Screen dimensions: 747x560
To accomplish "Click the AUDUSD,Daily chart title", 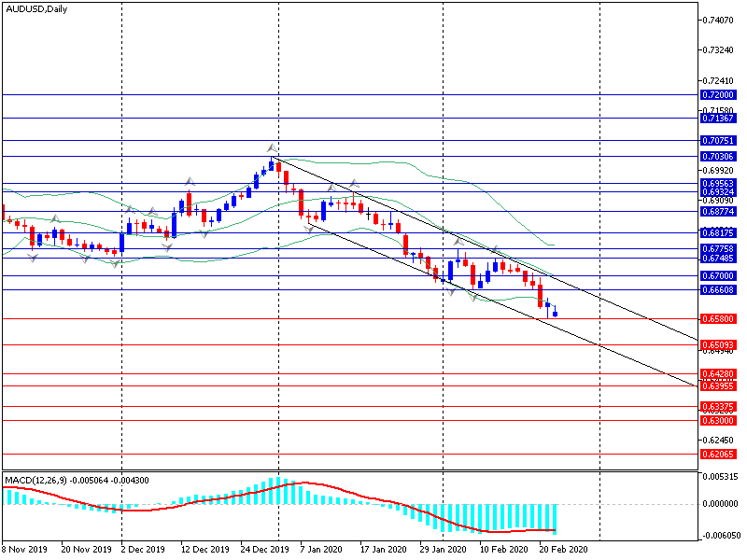I will (36, 7).
